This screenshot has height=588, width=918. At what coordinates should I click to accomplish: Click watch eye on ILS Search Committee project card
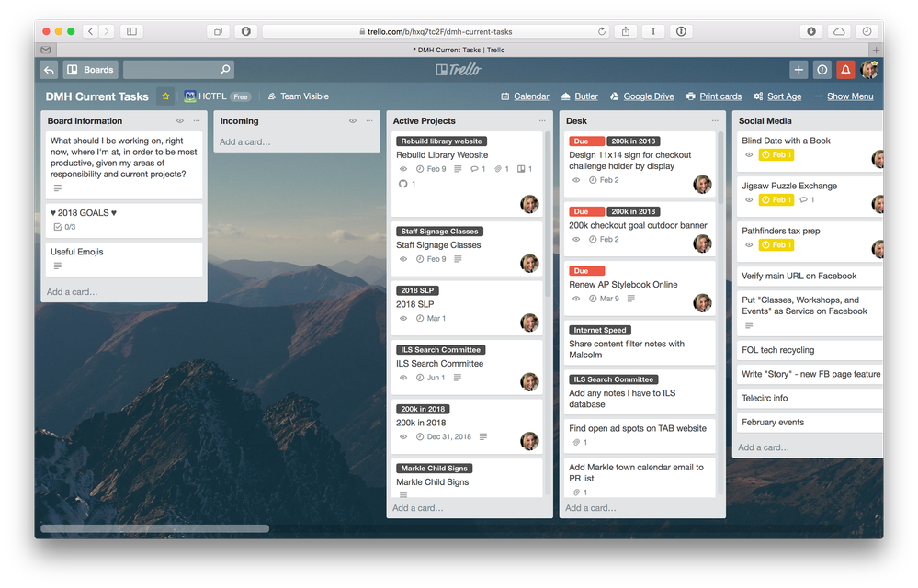point(402,378)
